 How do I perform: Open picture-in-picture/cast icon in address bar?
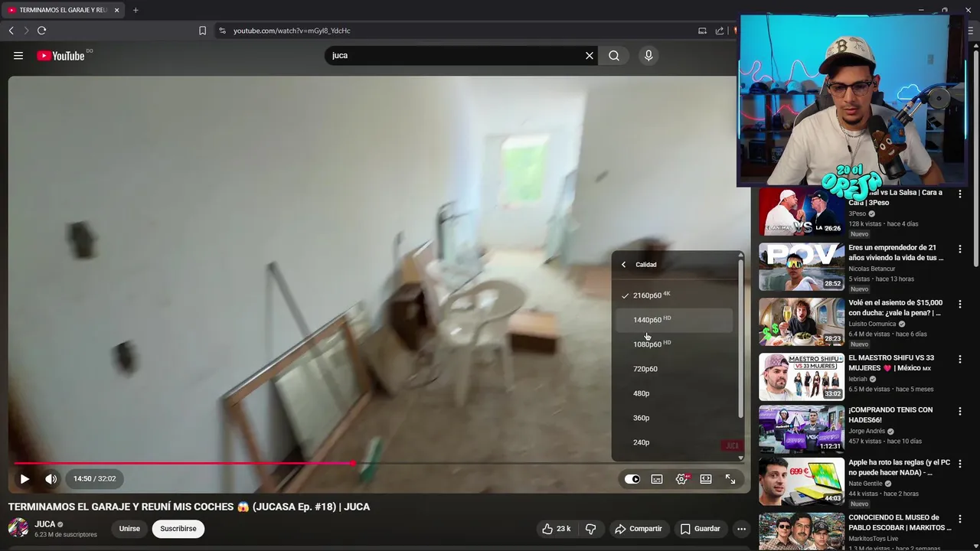702,31
